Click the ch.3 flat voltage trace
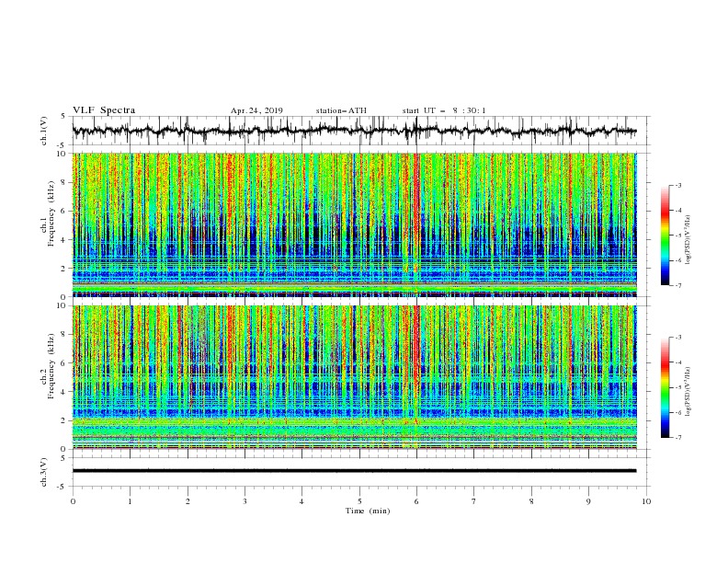Image resolution: width=728 pixels, height=563 pixels. [354, 471]
